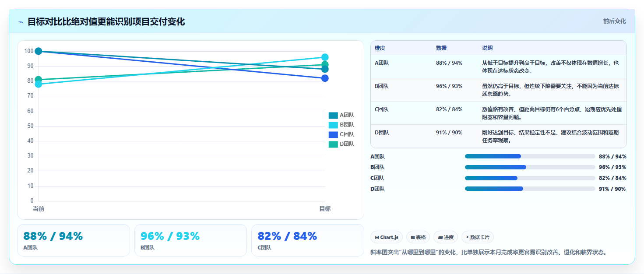Click the D团队 label left of its progress bar

pos(377,189)
